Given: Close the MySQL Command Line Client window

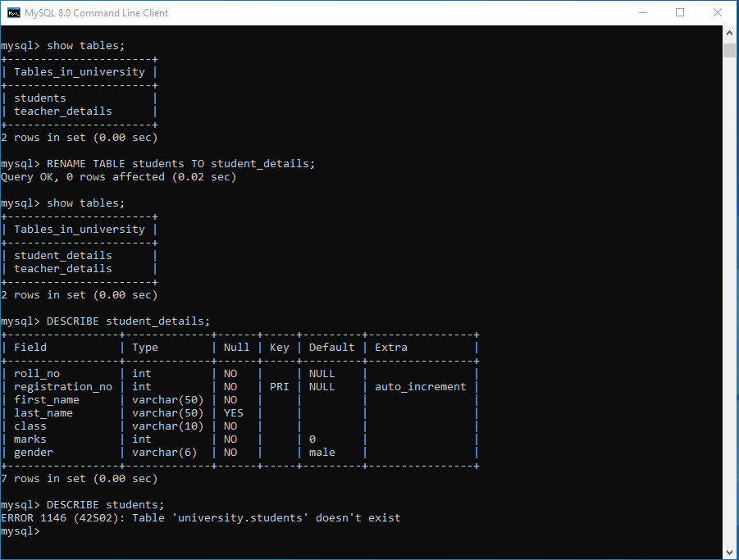Looking at the screenshot, I should 718,12.
